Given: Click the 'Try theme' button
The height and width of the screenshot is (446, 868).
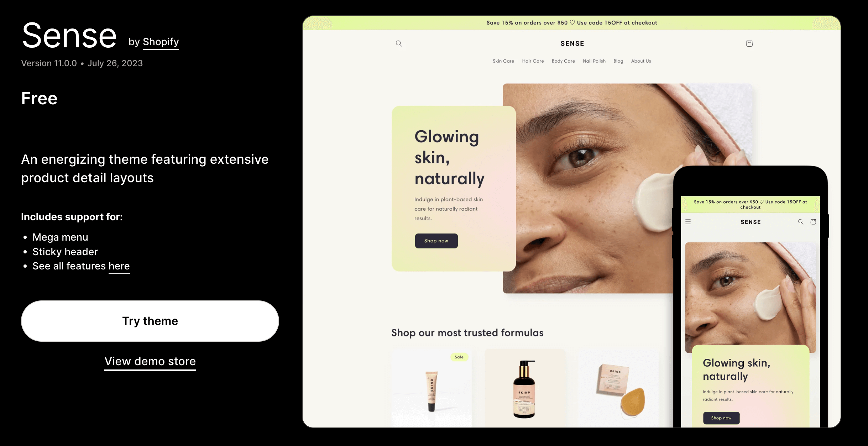Looking at the screenshot, I should coord(150,321).
